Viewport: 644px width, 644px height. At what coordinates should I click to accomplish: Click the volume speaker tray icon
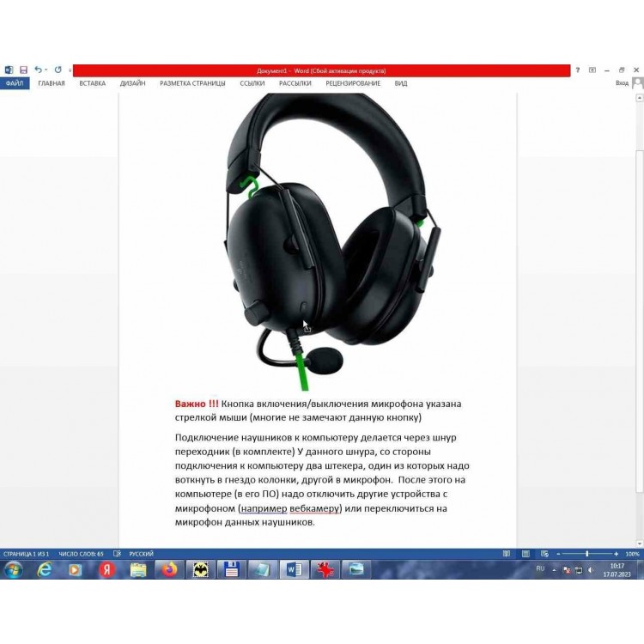(591, 570)
